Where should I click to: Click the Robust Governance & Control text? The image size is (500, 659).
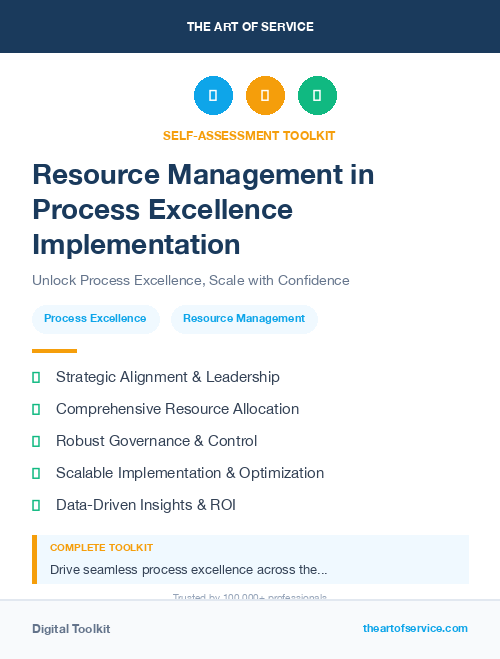(x=156, y=441)
